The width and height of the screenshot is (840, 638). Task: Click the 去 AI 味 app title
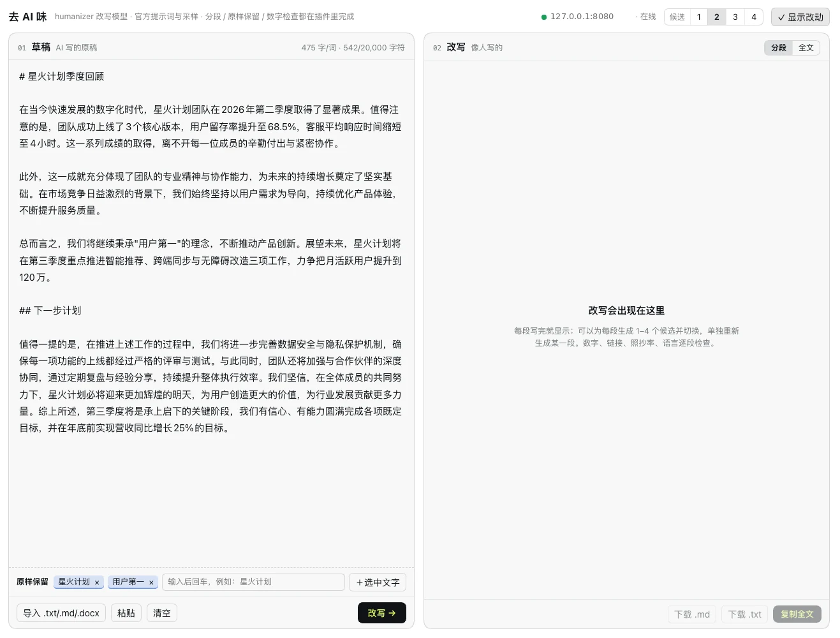(x=27, y=17)
